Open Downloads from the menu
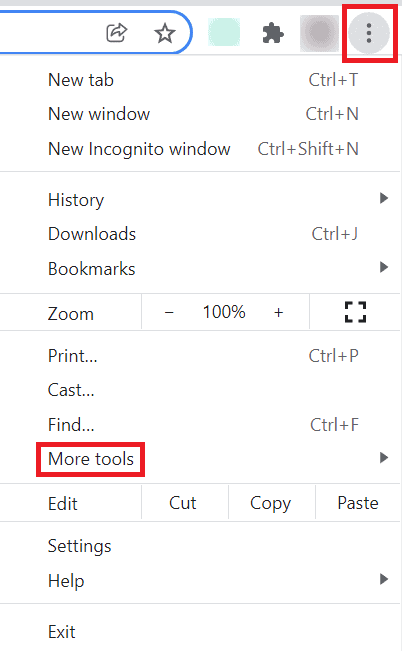402x651 pixels. pyautogui.click(x=200, y=234)
